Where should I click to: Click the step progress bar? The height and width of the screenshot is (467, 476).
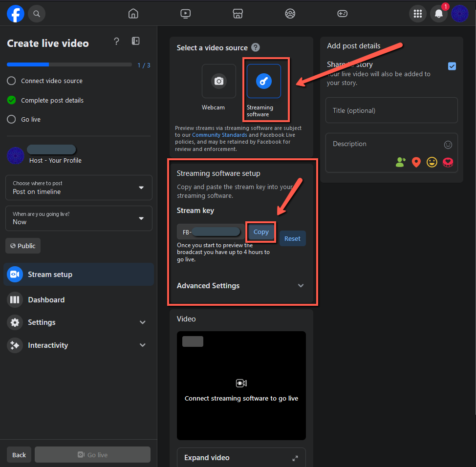click(x=69, y=64)
